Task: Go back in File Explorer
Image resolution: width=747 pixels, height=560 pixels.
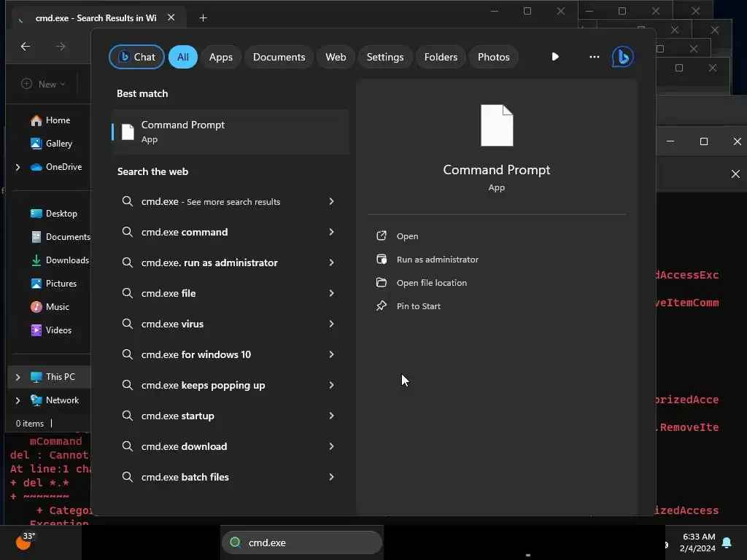Action: (x=26, y=46)
